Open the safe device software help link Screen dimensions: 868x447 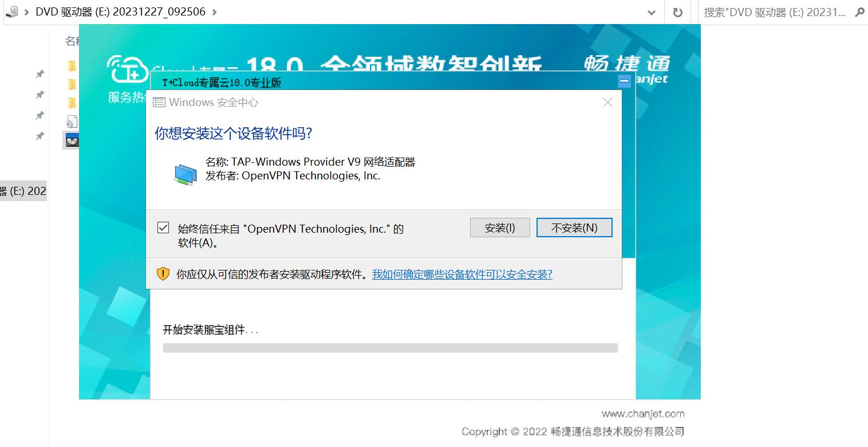pos(461,274)
